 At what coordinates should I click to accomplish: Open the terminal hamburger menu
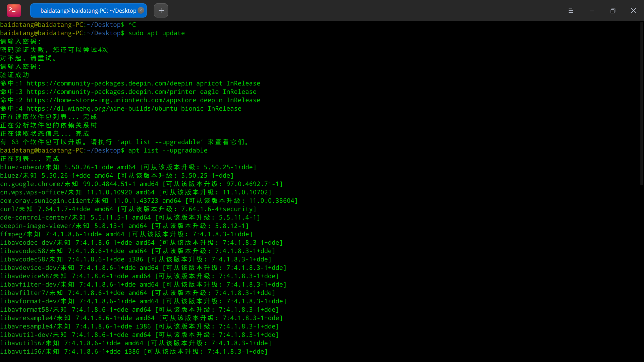(x=571, y=11)
